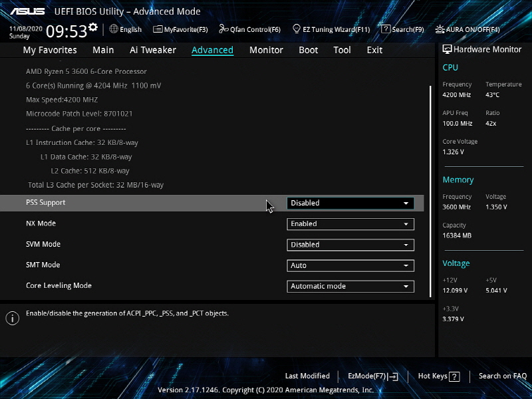Open the NX Mode dropdown

pyautogui.click(x=350, y=224)
